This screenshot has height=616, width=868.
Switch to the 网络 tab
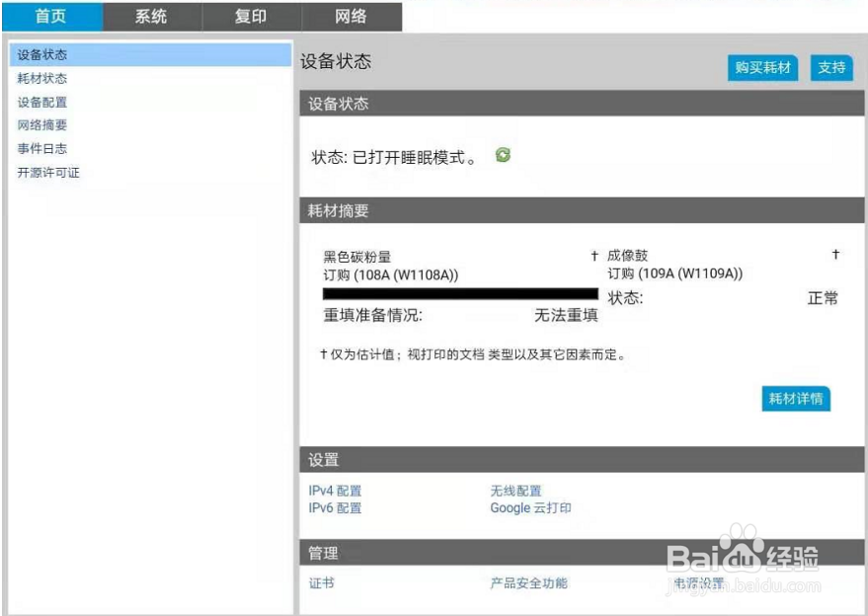point(351,17)
